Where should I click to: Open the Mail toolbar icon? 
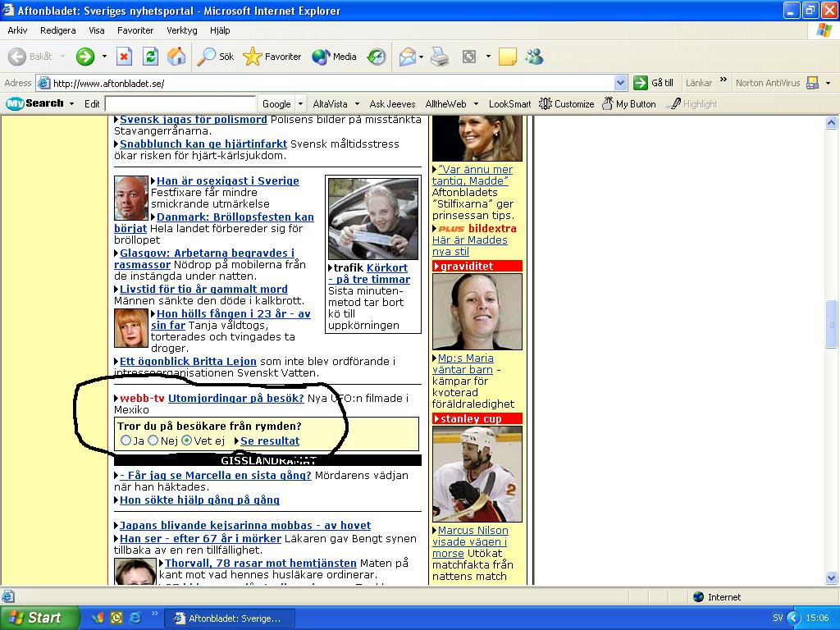[x=408, y=57]
